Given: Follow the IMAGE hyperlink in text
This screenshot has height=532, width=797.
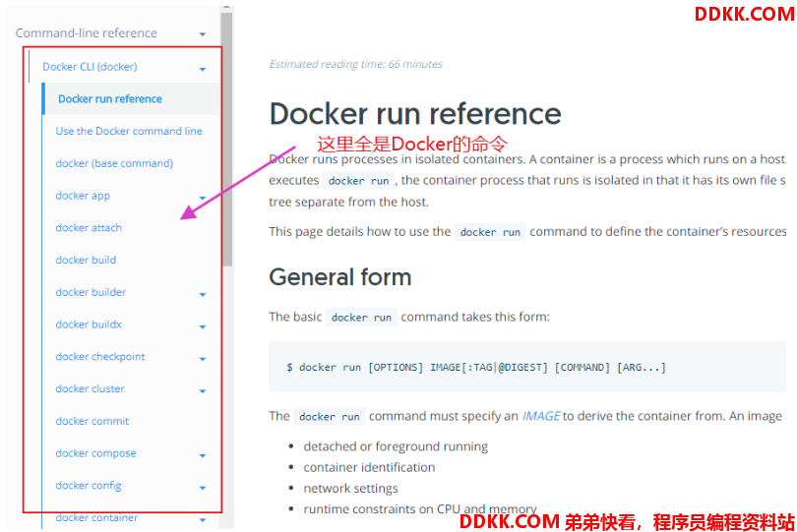Looking at the screenshot, I should tap(541, 416).
